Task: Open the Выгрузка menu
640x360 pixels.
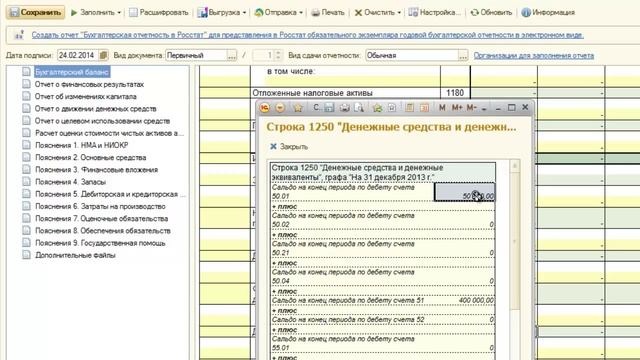Action: pos(222,13)
